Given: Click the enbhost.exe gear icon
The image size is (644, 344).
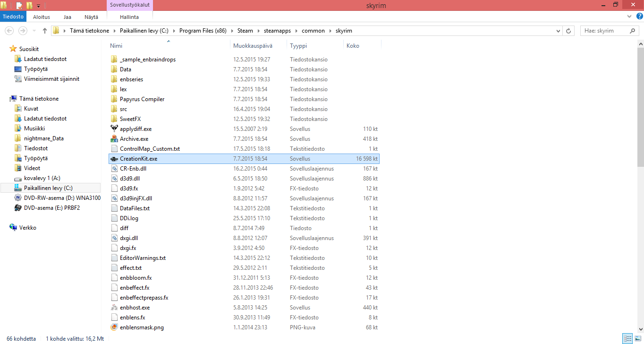Looking at the screenshot, I should point(114,308).
